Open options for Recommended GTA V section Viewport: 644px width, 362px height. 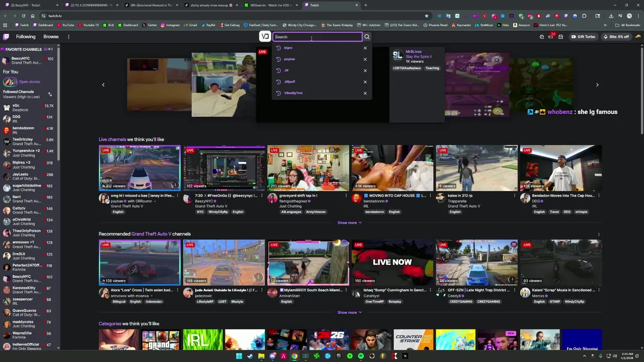tap(599, 234)
